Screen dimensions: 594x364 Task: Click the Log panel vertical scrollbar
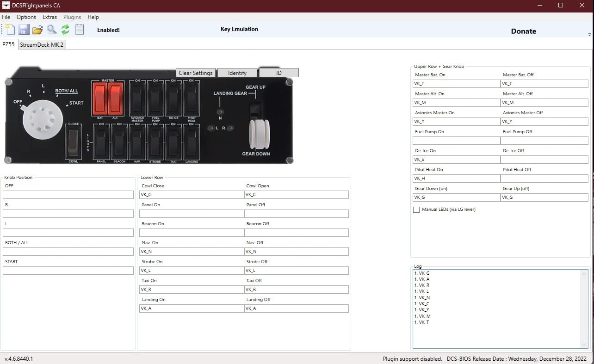[x=584, y=308]
